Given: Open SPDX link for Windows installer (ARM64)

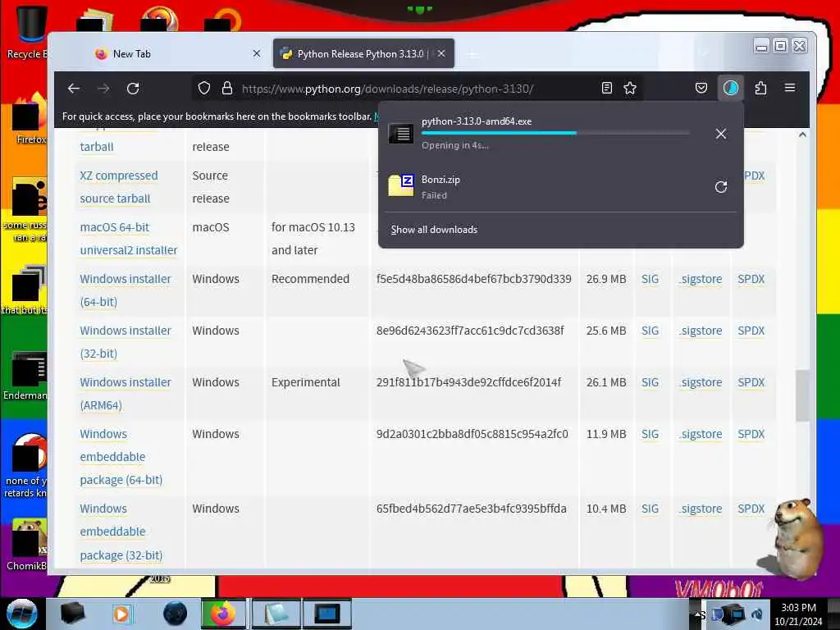Looking at the screenshot, I should click(x=751, y=382).
